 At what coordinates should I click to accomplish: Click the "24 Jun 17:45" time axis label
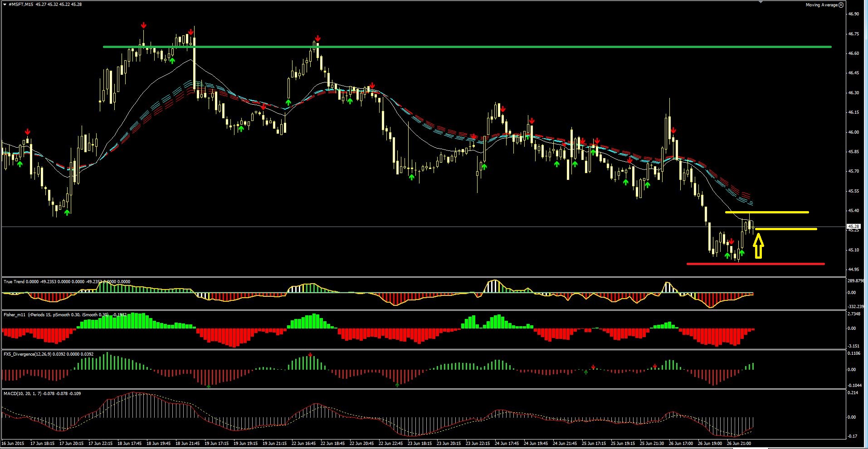coord(507,444)
